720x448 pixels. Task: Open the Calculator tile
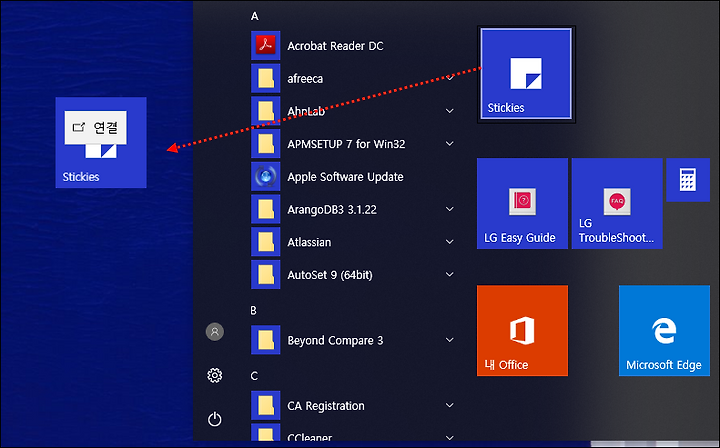coord(688,180)
